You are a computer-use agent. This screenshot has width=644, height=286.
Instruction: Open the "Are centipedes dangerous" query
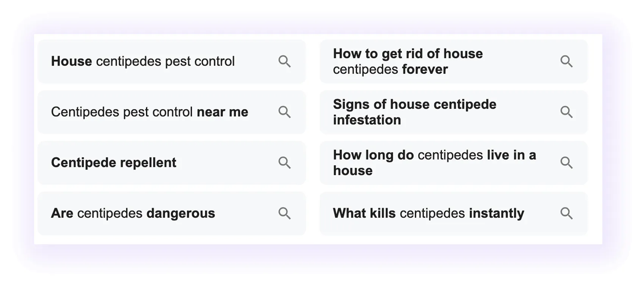pyautogui.click(x=133, y=213)
